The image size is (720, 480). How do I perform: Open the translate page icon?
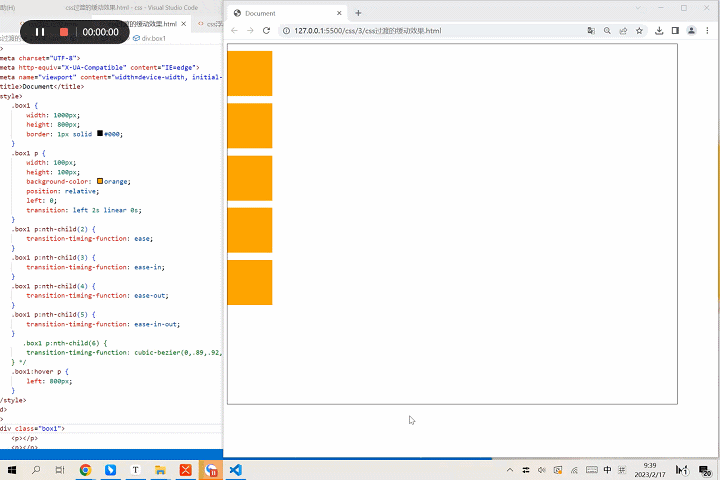coord(591,31)
